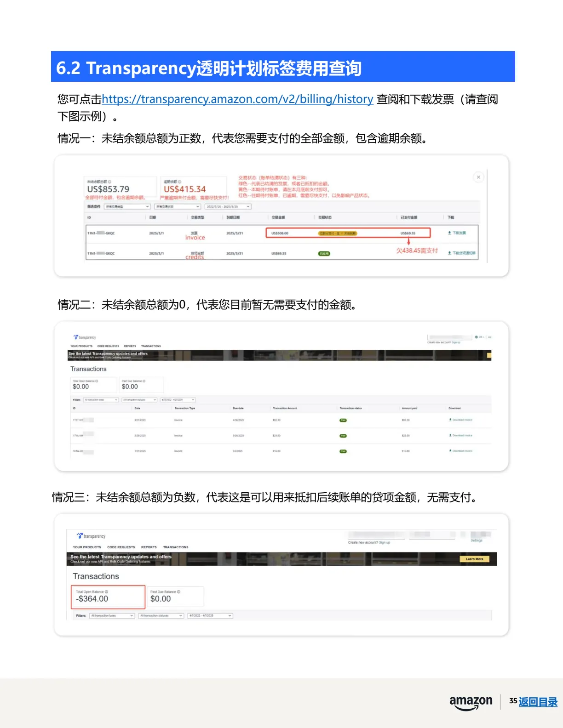Image resolution: width=563 pixels, height=728 pixels.
Task: Click the -$364.00 balance value
Action: coord(92,599)
